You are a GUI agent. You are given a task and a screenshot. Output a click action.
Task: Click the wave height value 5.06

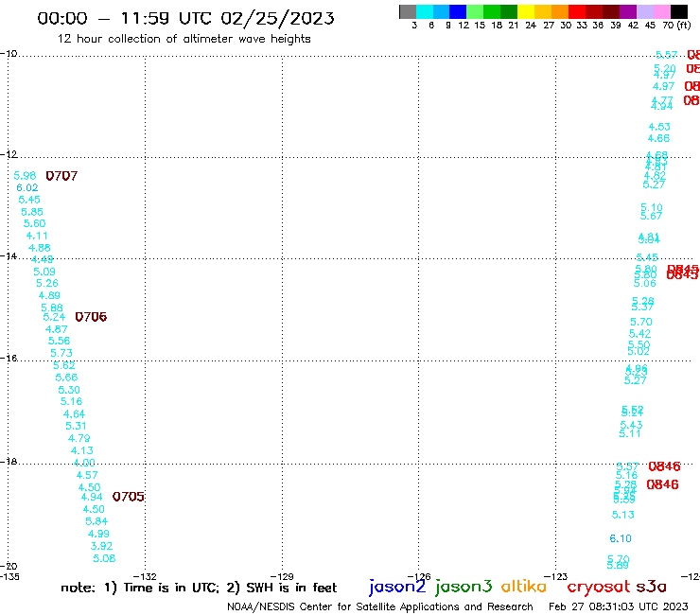645,283
